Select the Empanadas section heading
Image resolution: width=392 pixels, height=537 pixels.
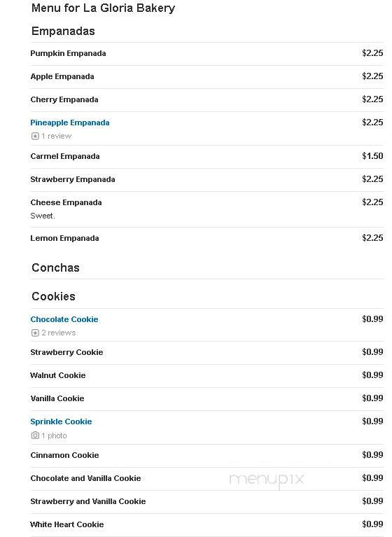pyautogui.click(x=63, y=32)
